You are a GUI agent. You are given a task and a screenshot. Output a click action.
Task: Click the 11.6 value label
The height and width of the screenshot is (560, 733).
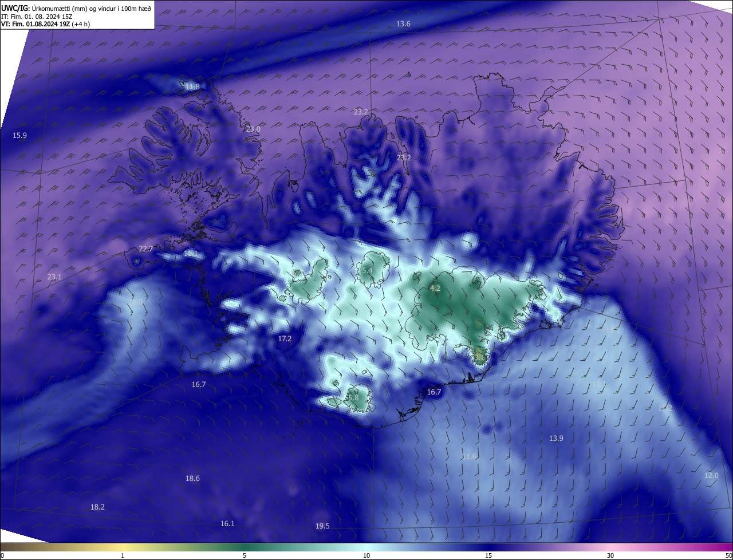469,456
